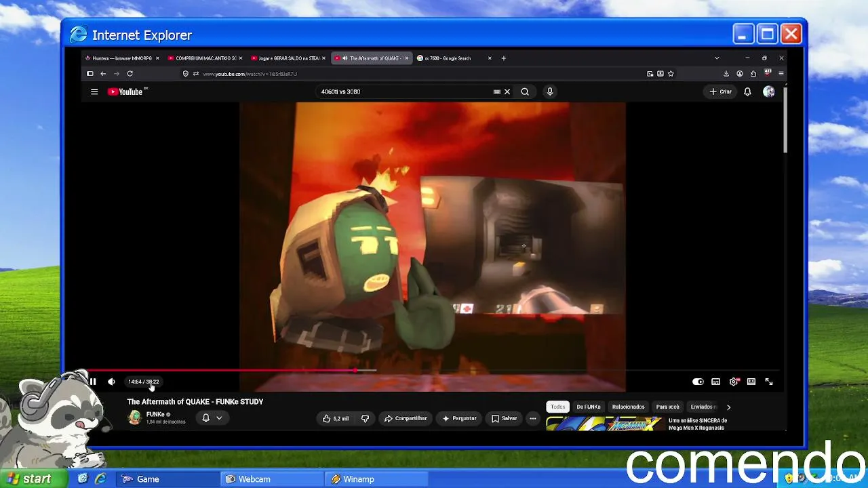Viewport: 868px width, 488px height.
Task: Click the Criar create button
Action: click(721, 91)
